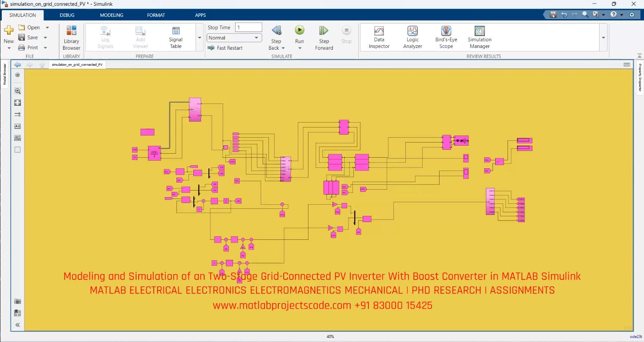Open the Logic Analyzer
Image resolution: width=644 pixels, height=342 pixels.
tap(412, 37)
